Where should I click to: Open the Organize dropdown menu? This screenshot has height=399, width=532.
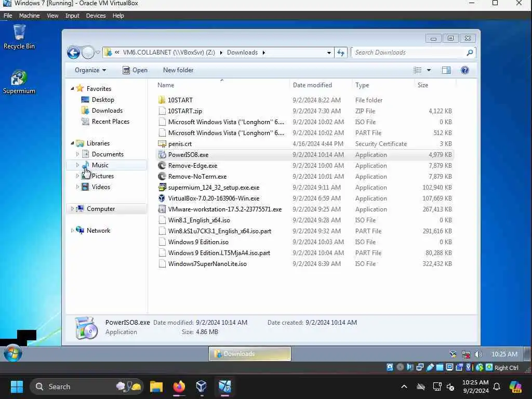pyautogui.click(x=90, y=70)
